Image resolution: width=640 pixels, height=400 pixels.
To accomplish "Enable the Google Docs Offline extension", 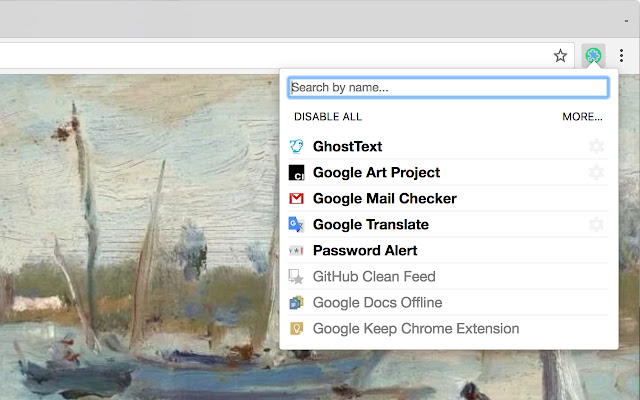I will [x=377, y=303].
